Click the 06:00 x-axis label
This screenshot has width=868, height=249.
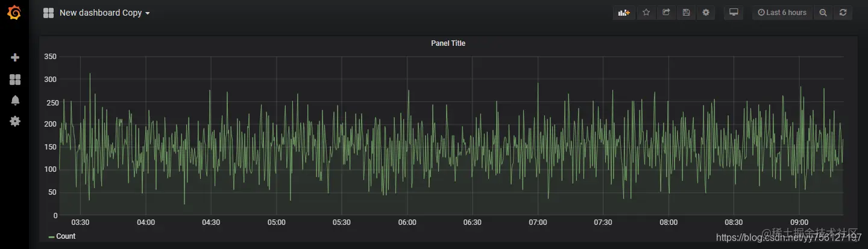[x=407, y=222]
